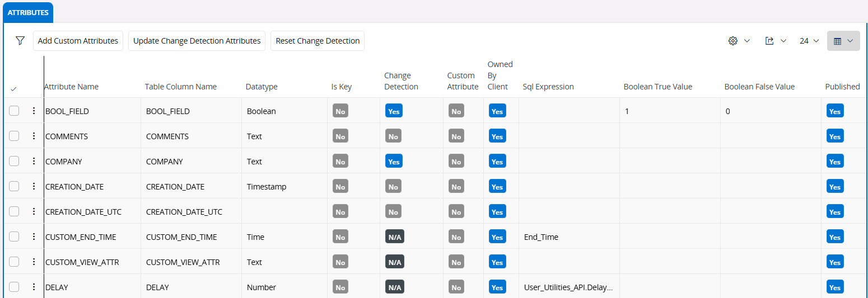Expand the page size 24 dropdown

pyautogui.click(x=809, y=41)
